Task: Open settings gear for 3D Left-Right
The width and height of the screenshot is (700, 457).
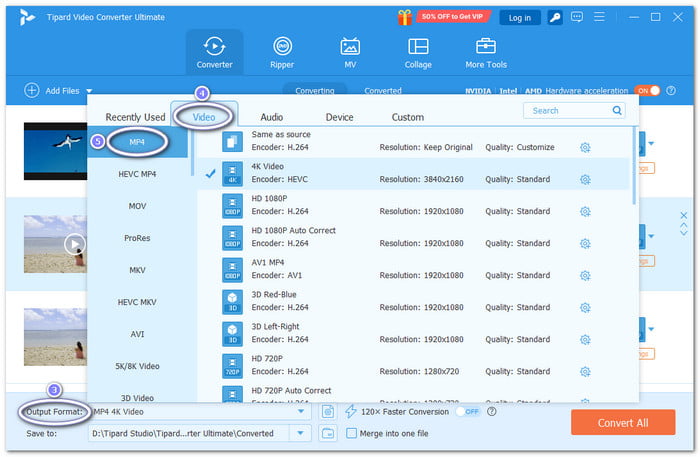Action: click(x=585, y=340)
